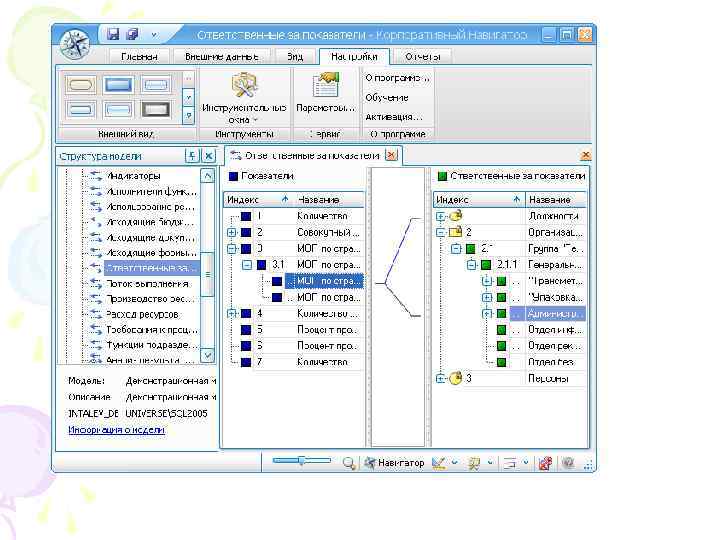The image size is (720, 540).
Task: Select row 7 Количество in Показатели
Action: (294, 362)
